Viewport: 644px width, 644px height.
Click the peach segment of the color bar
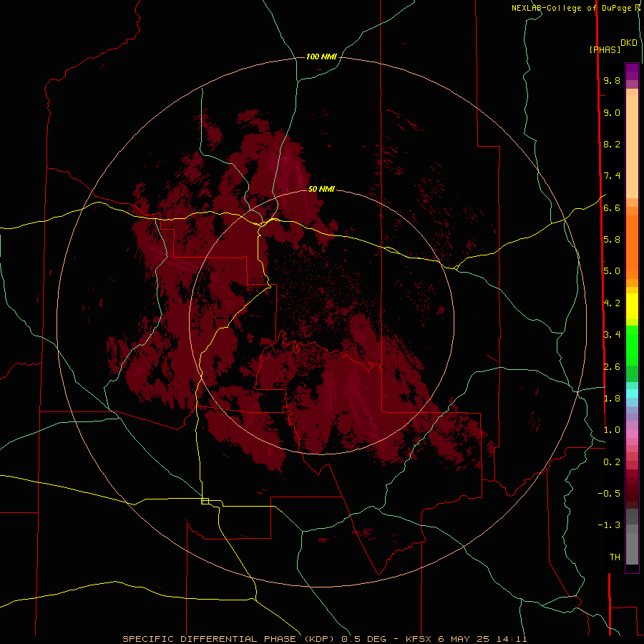(632, 147)
